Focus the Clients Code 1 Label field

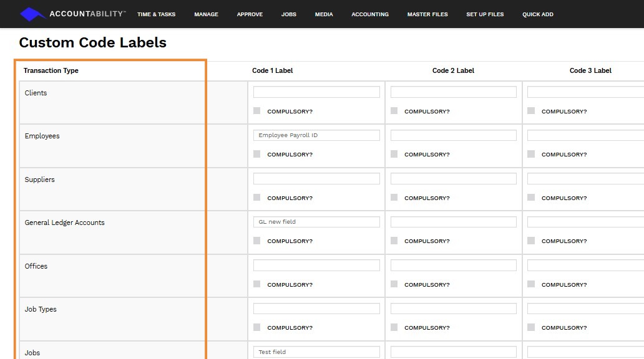pyautogui.click(x=316, y=92)
